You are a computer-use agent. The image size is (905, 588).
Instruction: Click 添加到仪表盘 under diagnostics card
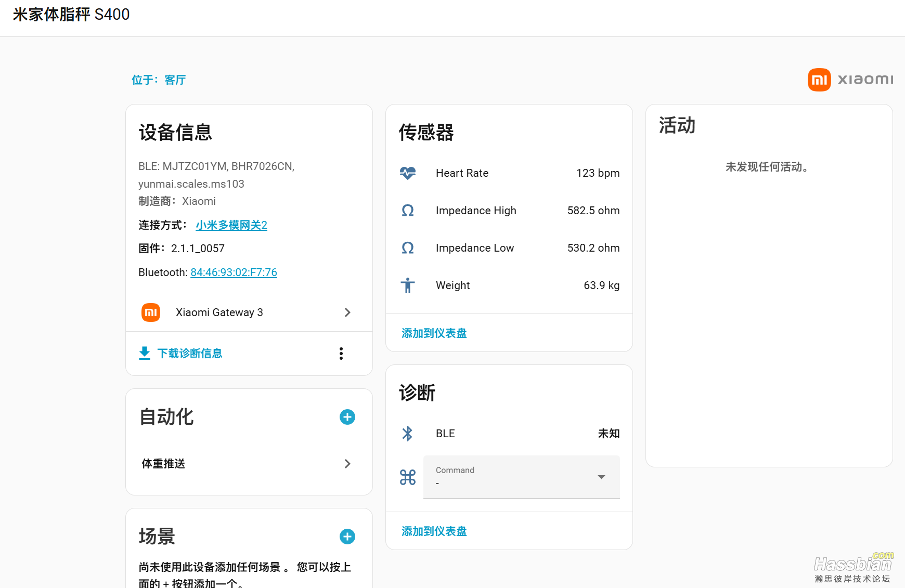coord(434,531)
